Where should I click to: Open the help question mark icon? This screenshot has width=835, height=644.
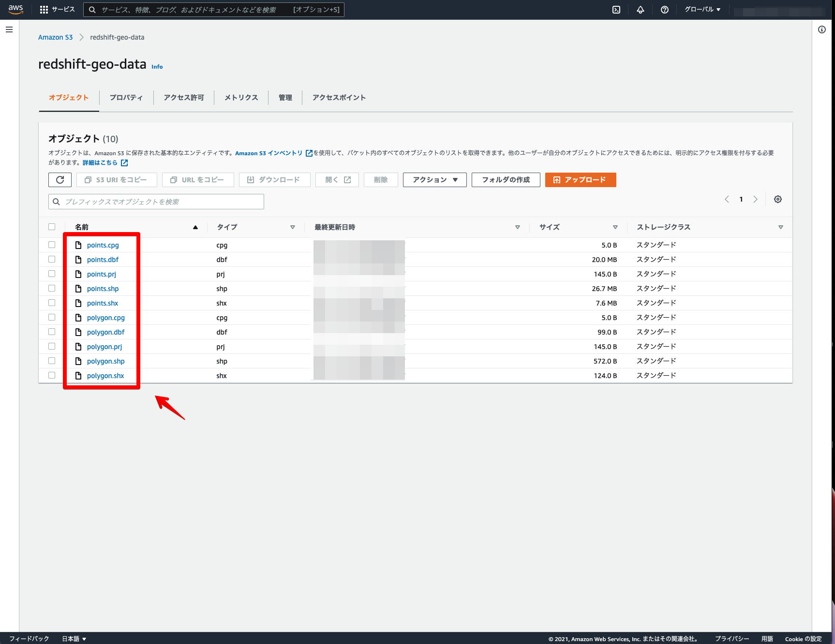pos(664,9)
